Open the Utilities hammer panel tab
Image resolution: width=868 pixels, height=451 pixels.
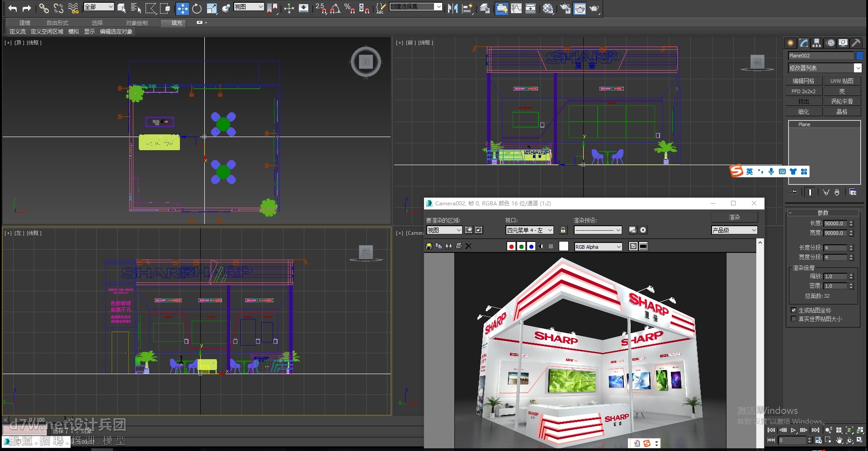click(x=856, y=43)
